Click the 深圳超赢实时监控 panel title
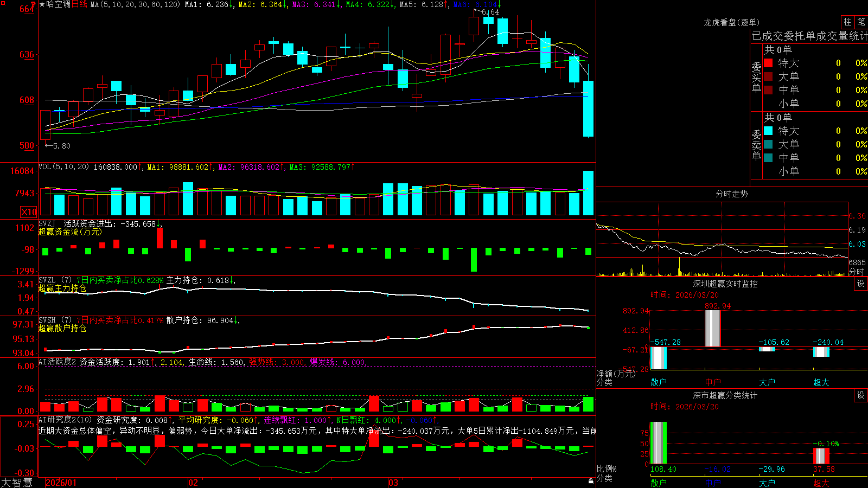The height and width of the screenshot is (488, 868). pyautogui.click(x=725, y=284)
